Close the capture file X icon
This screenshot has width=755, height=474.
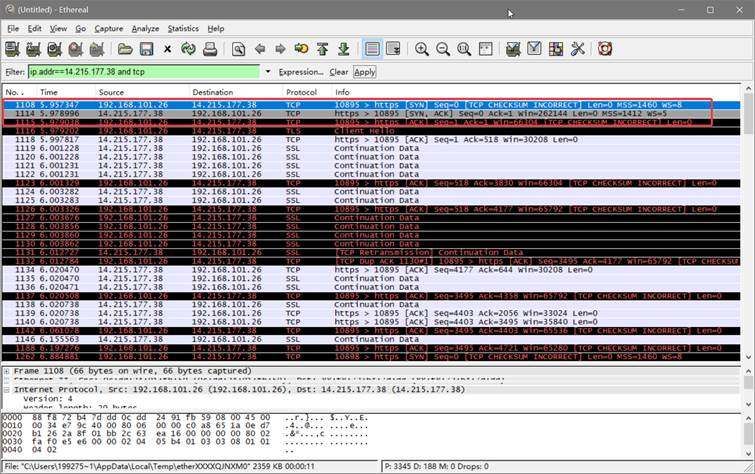[x=167, y=49]
